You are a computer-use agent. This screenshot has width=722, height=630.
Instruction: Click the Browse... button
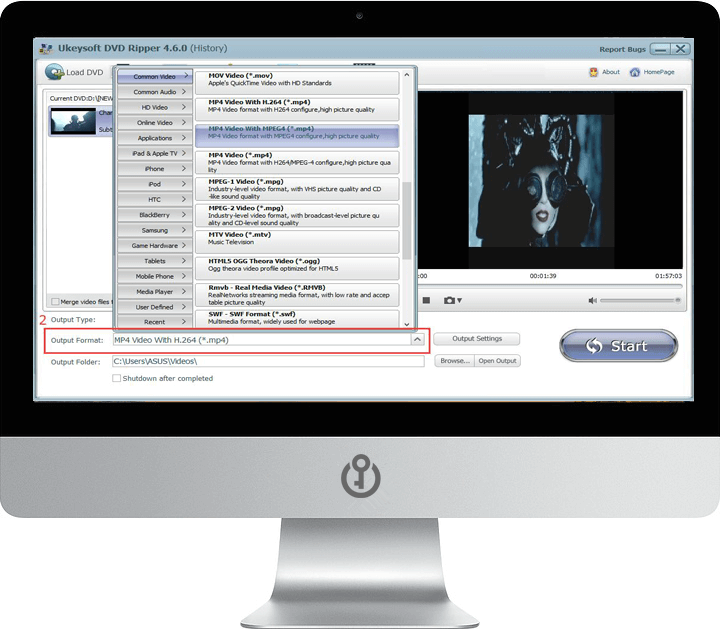454,361
